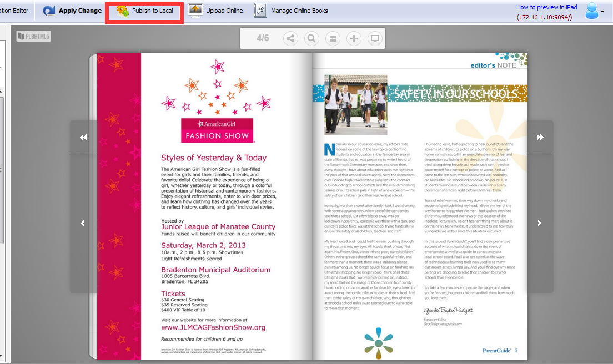Click the www.JLMCAGFashionShow.org website text
The width and height of the screenshot is (613, 364).
pyautogui.click(x=213, y=327)
